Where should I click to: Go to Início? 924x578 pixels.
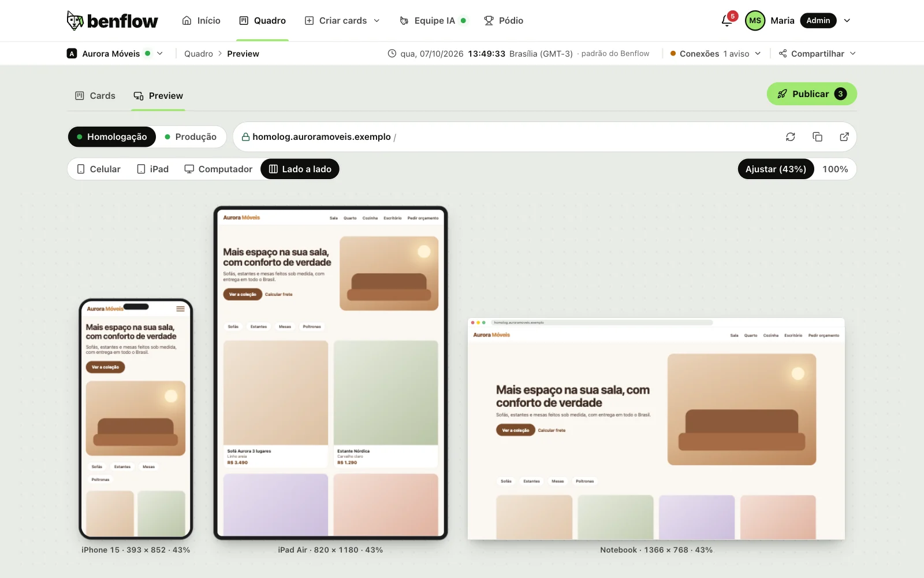click(201, 21)
